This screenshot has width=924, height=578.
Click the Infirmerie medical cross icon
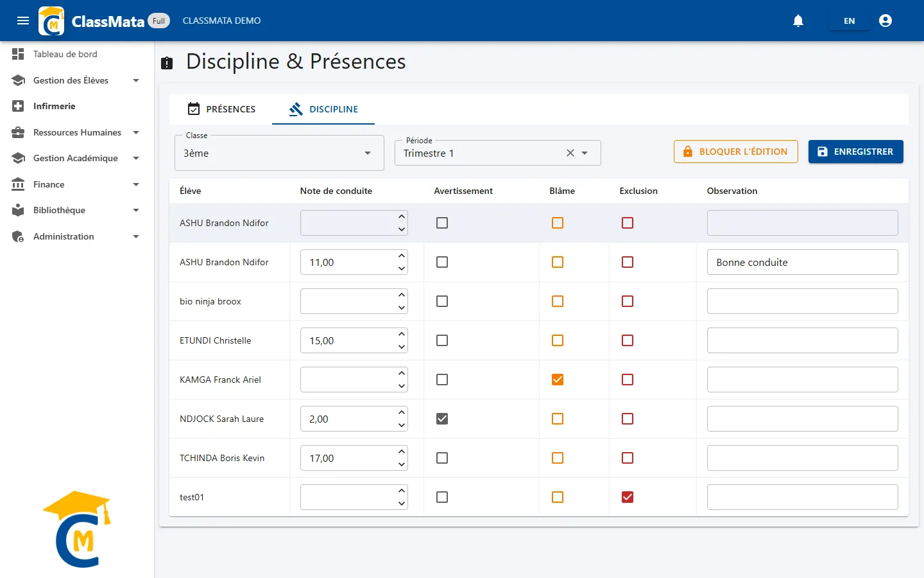coord(18,106)
